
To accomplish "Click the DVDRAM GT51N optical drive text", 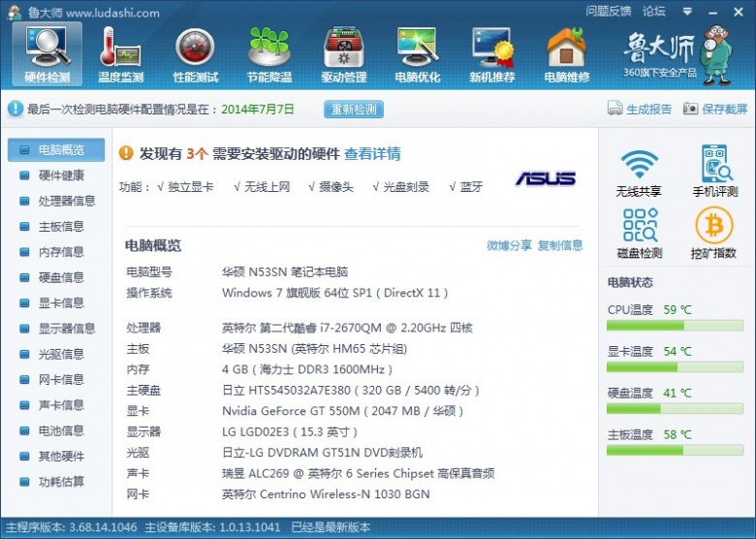I will coord(322,453).
